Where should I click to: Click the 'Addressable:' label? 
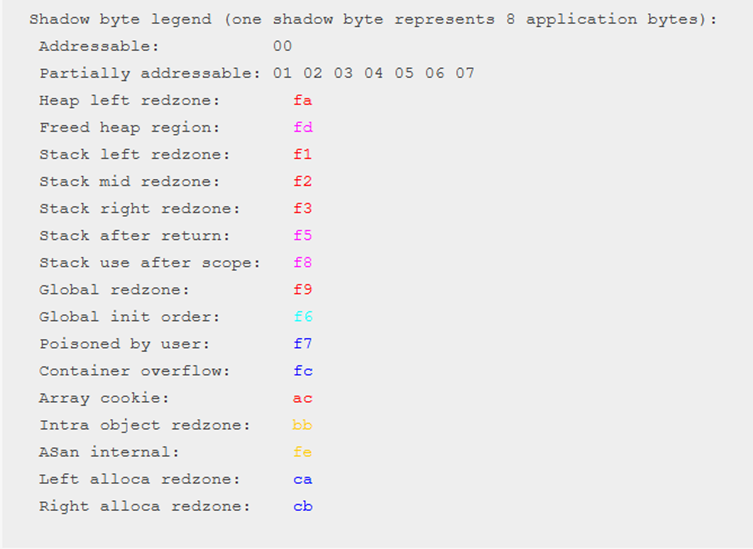[98, 46]
